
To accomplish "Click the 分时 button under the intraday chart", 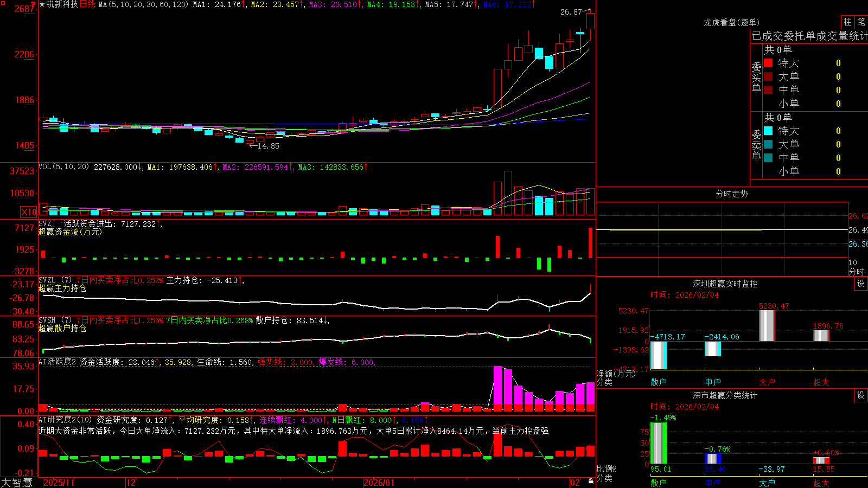I will coord(857,271).
